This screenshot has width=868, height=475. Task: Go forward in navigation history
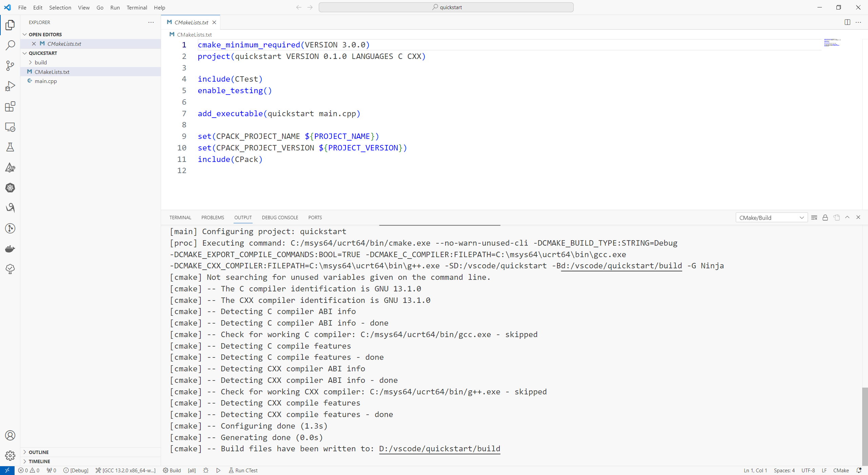coord(310,7)
